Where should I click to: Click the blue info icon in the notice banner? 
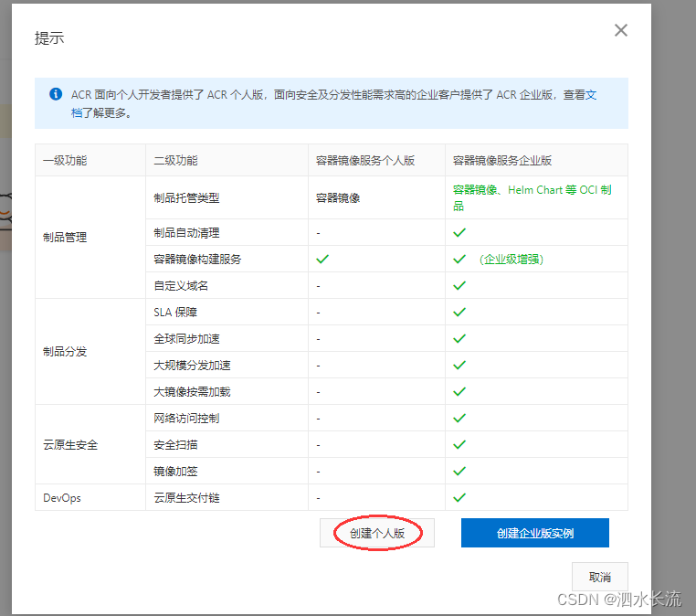point(56,94)
